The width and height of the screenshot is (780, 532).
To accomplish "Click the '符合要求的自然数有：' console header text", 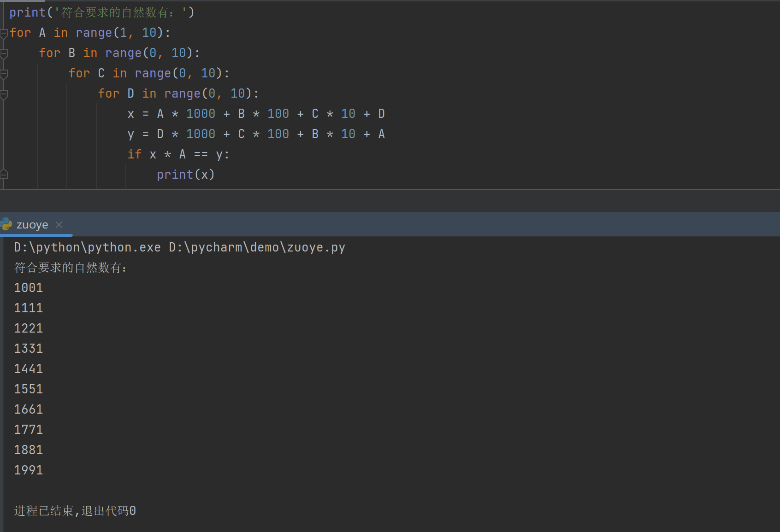I will pos(70,267).
